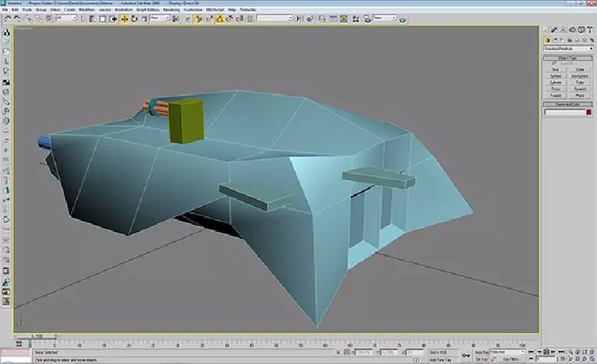Select the Geometry category icon
Viewport: 597px width, 364px height.
click(x=548, y=40)
